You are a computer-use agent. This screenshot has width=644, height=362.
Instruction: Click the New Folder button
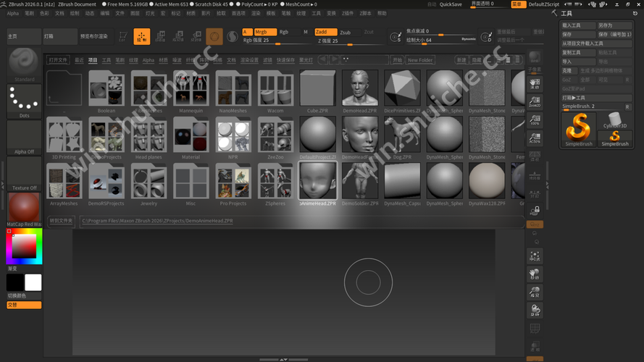pos(420,60)
